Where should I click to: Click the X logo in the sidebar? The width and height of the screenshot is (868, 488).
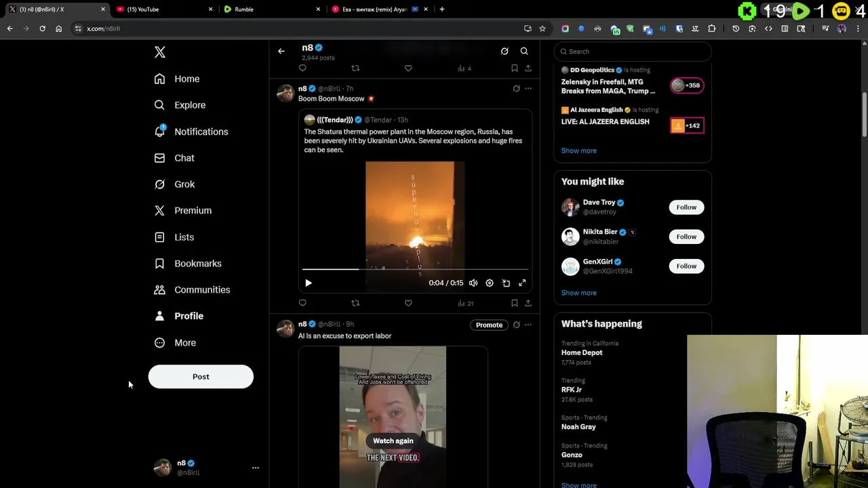(x=159, y=52)
